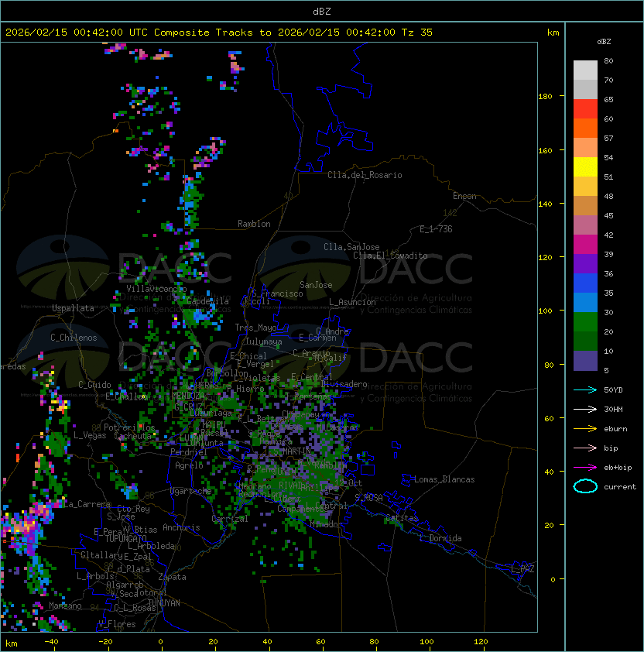Pick the magenta swatch below 42

tap(585, 245)
